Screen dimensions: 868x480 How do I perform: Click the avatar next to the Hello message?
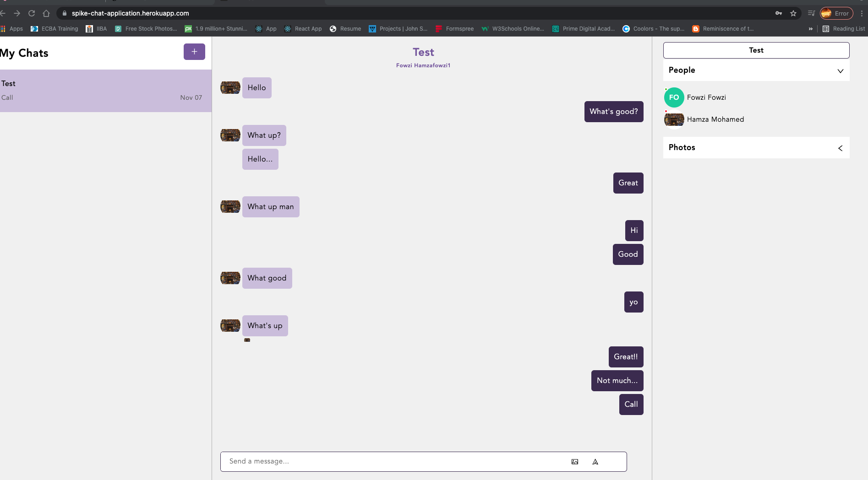tap(230, 87)
